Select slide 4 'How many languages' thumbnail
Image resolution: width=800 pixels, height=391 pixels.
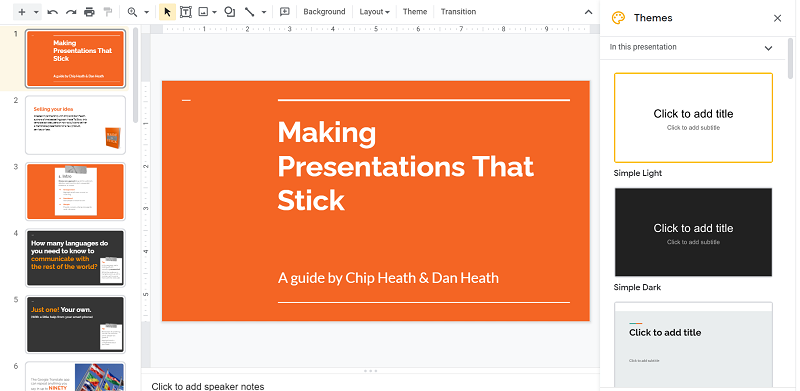pos(76,258)
